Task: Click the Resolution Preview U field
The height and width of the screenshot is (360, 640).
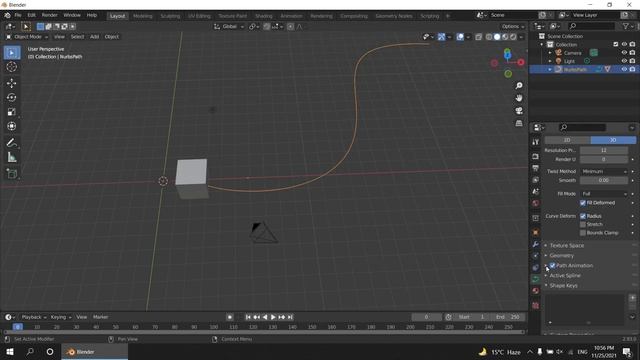Action: click(x=604, y=150)
